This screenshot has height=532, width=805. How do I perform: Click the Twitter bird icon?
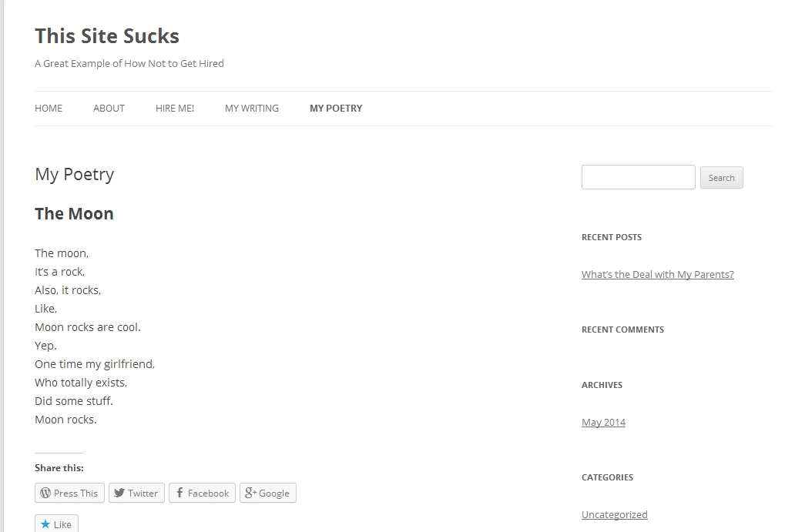[x=119, y=493]
